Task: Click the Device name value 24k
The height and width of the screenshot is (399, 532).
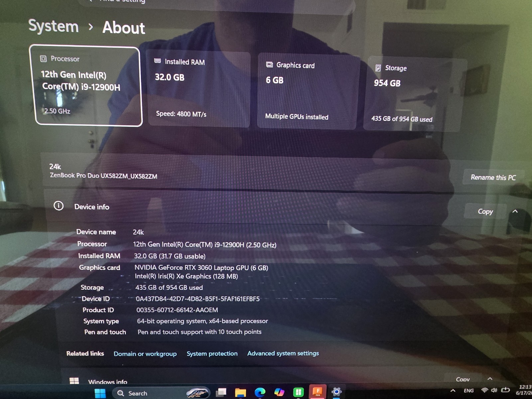Action: coord(138,232)
